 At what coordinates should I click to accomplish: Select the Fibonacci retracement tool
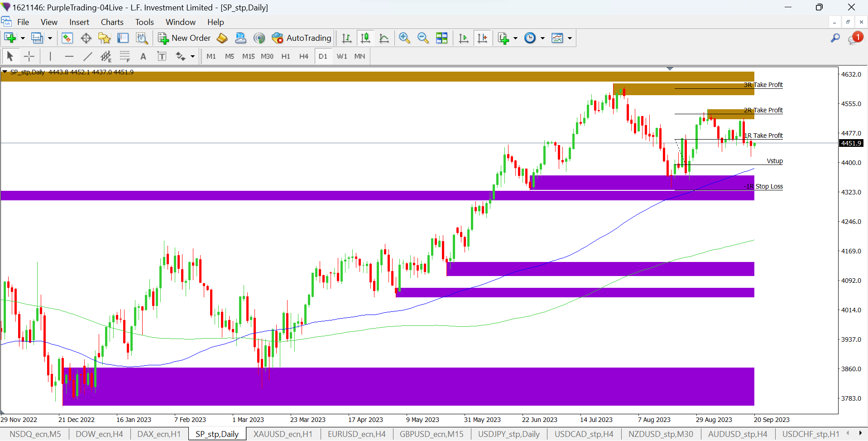coord(125,56)
